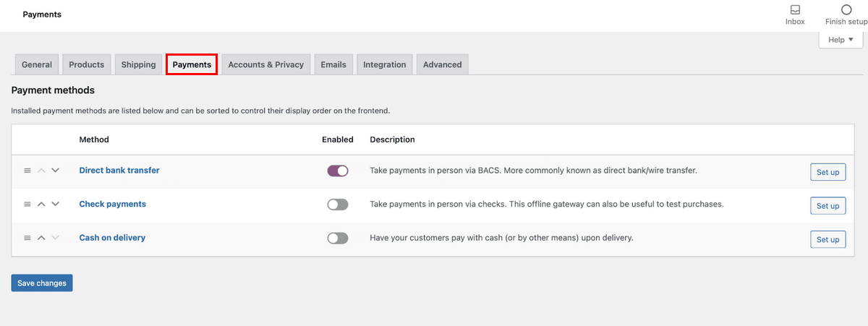Click drag handle icon for Check payments
The width and height of the screenshot is (868, 326).
pos(27,205)
